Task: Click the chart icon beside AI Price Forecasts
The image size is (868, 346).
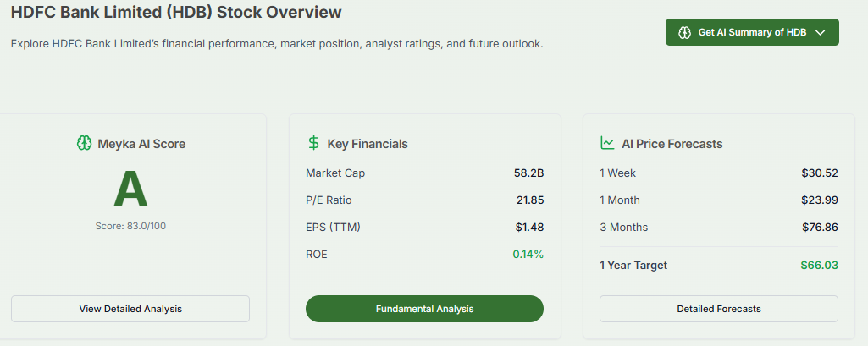Action: pos(607,144)
